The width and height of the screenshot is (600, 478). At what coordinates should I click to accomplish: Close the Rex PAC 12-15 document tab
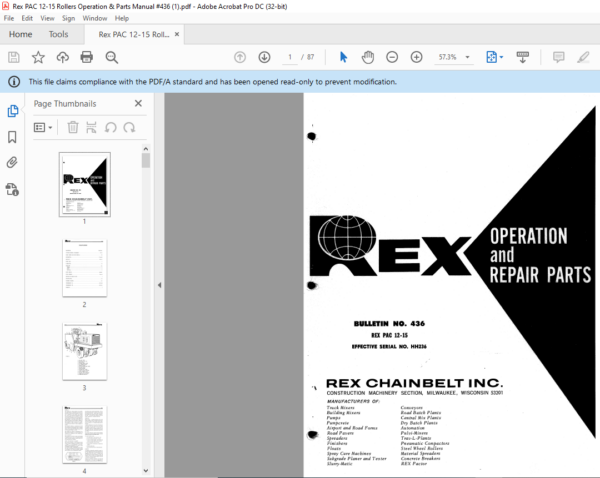pyautogui.click(x=177, y=34)
